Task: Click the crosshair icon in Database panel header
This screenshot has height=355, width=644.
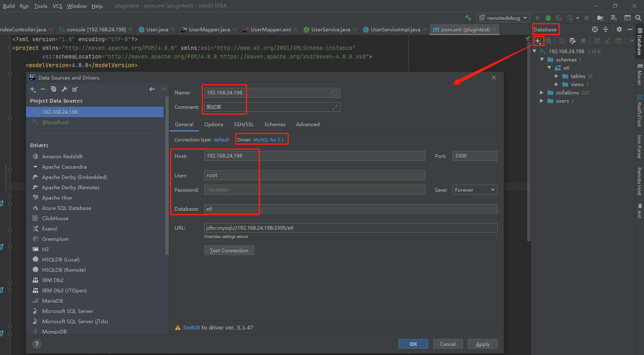Action: [595, 29]
